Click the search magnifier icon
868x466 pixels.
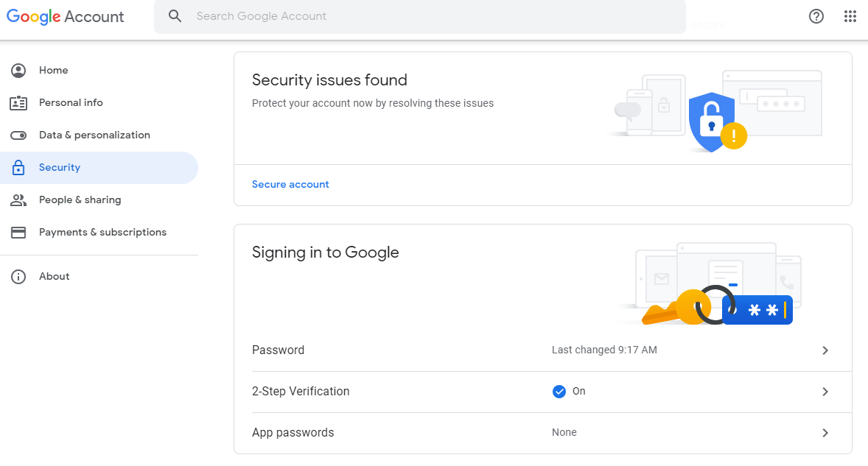[175, 16]
